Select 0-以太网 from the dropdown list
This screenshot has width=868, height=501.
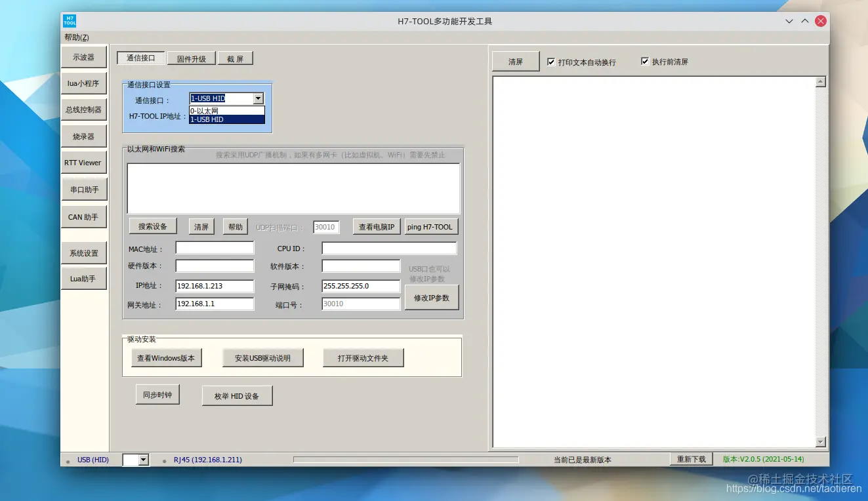(227, 111)
